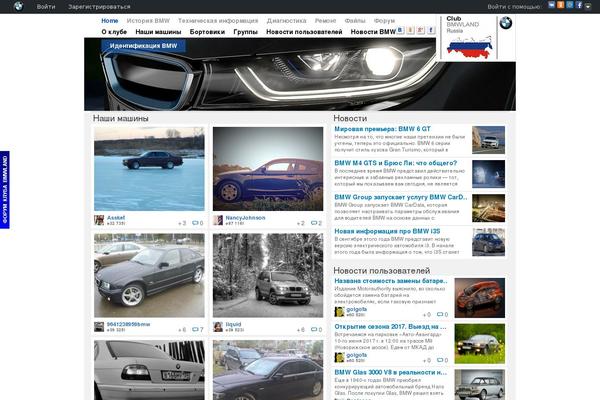The width and height of the screenshot is (600, 400).
Task: Open comments icon on Asskel's car
Action: coord(195,223)
